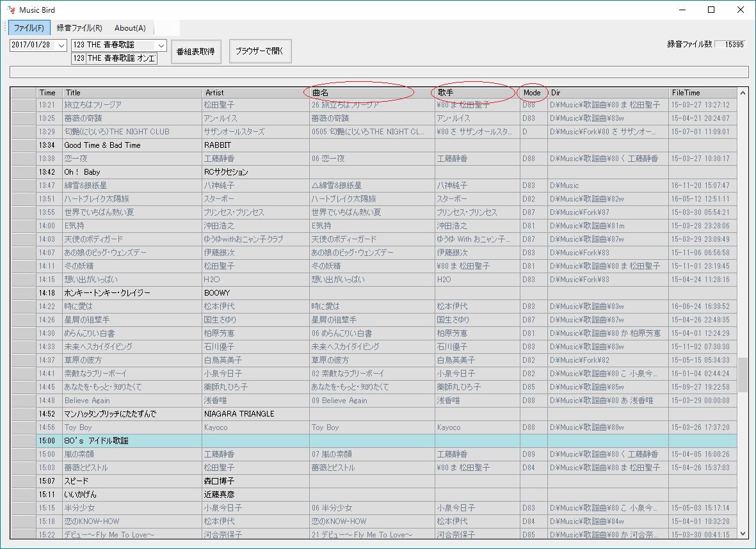Click the title 未来へスカイダイビング in the Title column
The height and width of the screenshot is (549, 756).
point(99,347)
